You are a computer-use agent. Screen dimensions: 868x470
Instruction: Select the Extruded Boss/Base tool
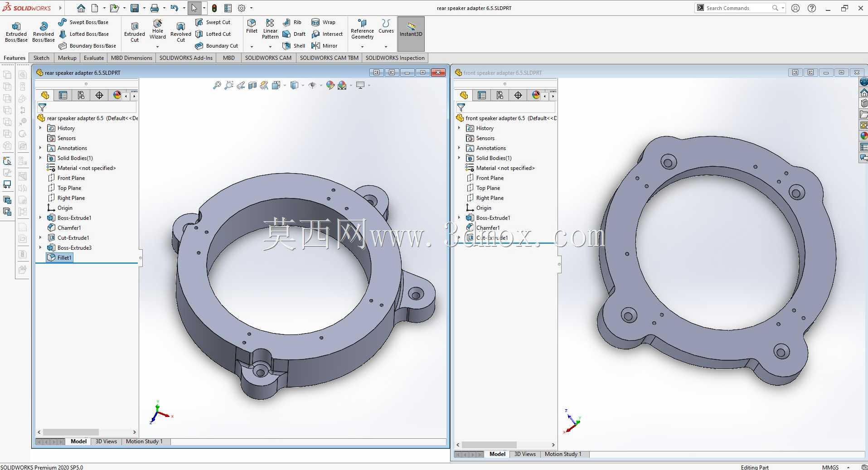pyautogui.click(x=16, y=32)
